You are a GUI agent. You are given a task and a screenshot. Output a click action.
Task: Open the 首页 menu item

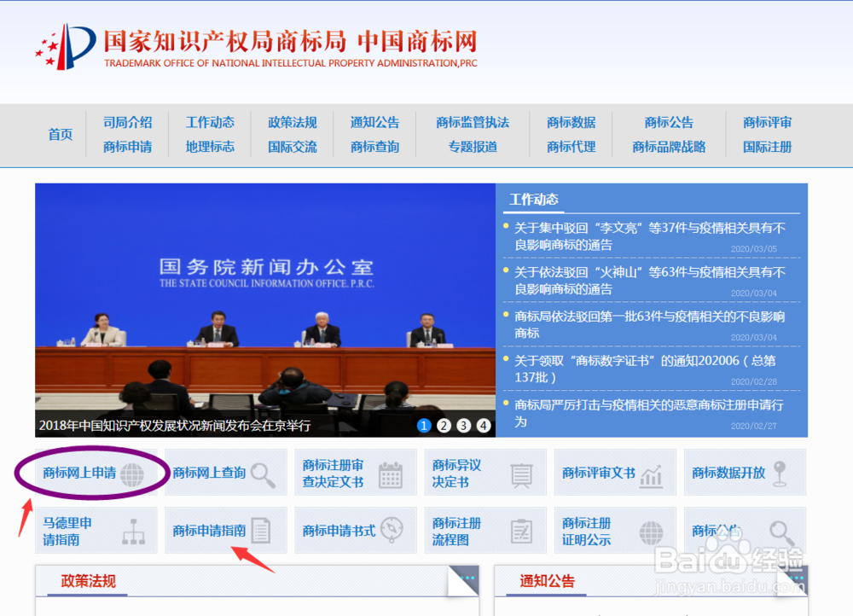(x=60, y=135)
